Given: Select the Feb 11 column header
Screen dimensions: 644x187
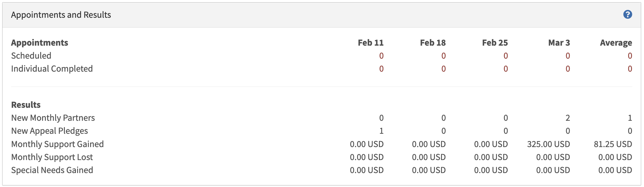Looking at the screenshot, I should 370,43.
